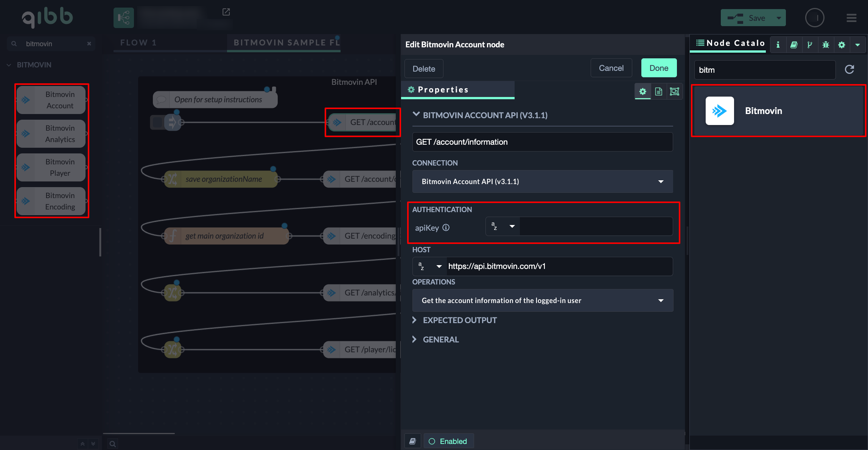Image resolution: width=868 pixels, height=450 pixels.
Task: Click the apiKey info icon
Action: click(x=446, y=227)
